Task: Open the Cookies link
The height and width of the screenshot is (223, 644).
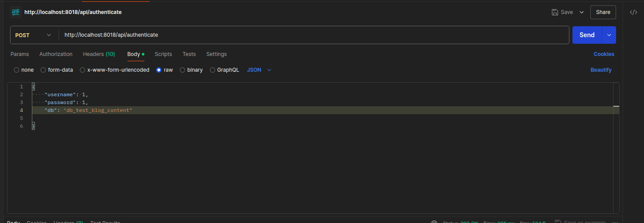Action: coord(604,54)
